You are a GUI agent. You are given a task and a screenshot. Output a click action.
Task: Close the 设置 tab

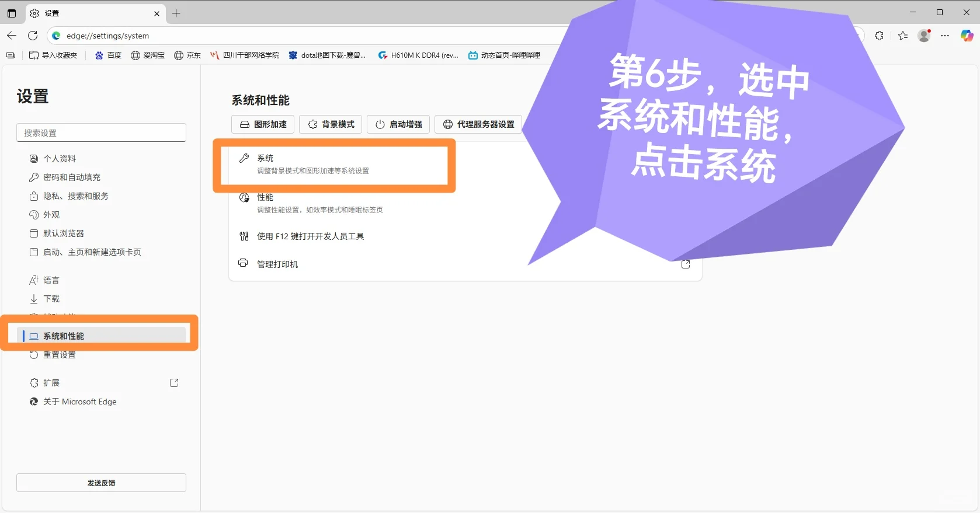(x=157, y=13)
